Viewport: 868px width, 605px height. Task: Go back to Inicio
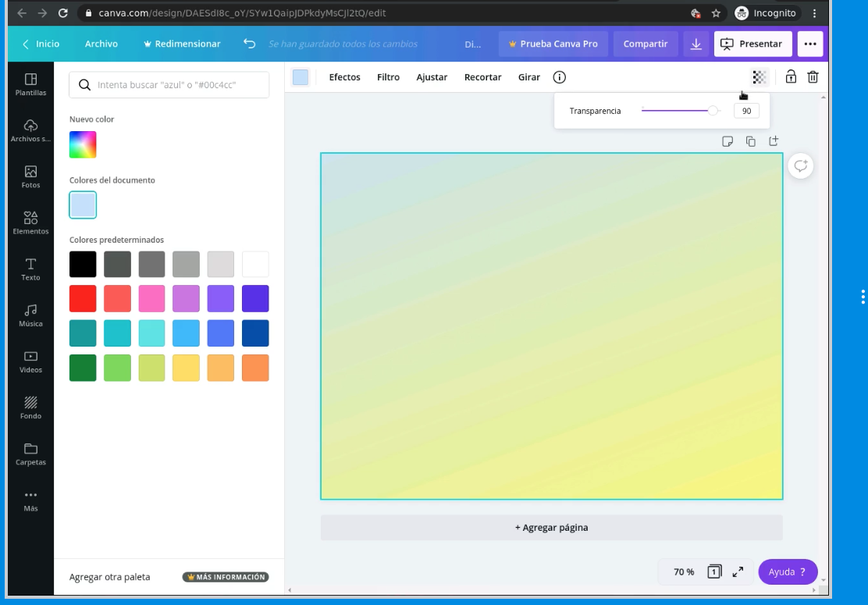(41, 44)
